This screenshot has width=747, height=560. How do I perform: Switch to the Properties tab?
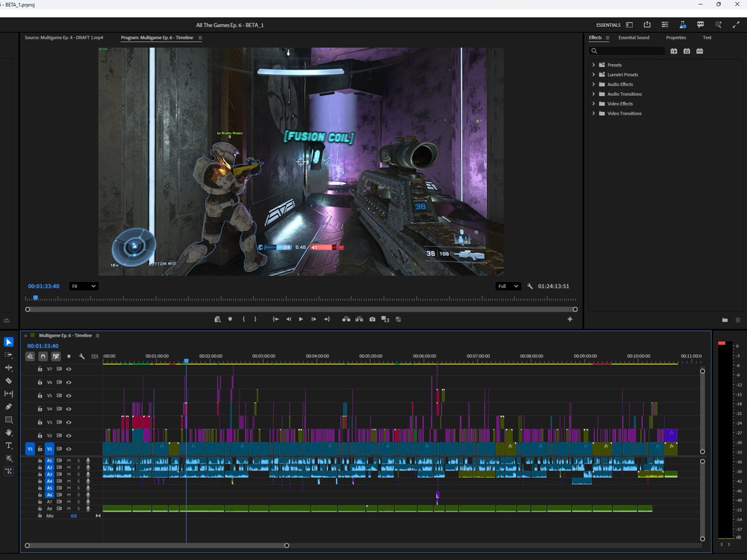676,38
